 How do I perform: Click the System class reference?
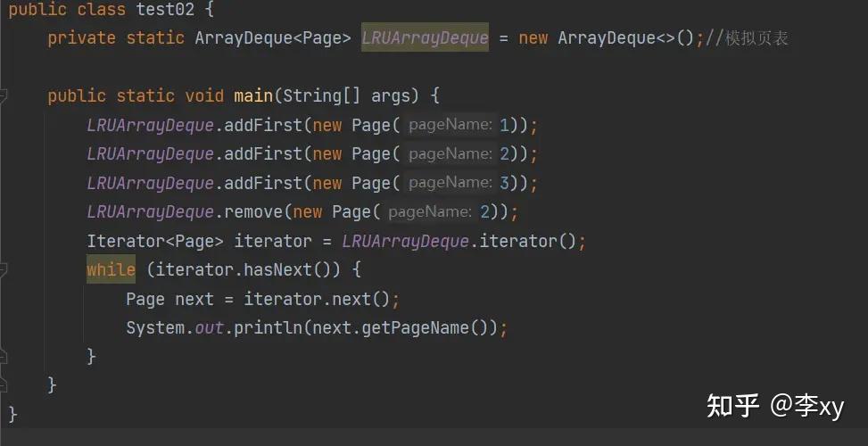pos(155,328)
